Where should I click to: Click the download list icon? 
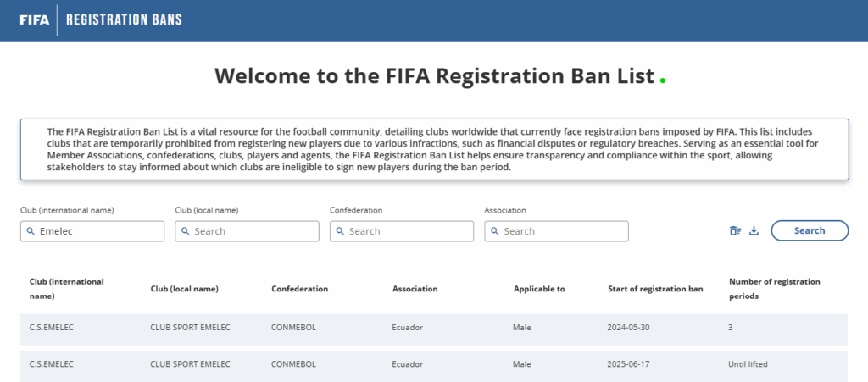click(x=754, y=231)
